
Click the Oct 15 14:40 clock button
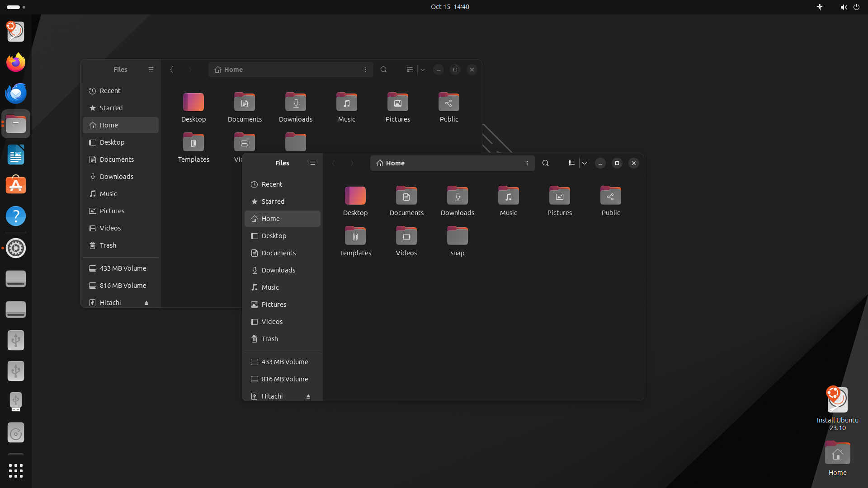tap(450, 7)
